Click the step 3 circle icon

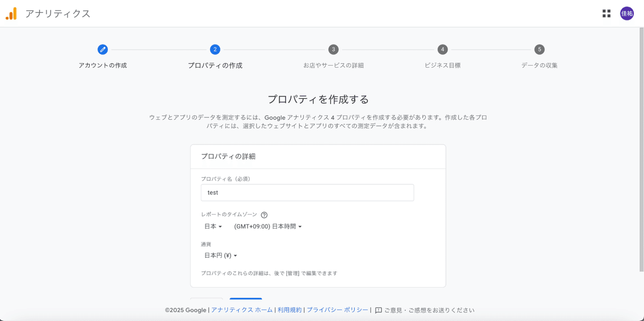coord(333,49)
